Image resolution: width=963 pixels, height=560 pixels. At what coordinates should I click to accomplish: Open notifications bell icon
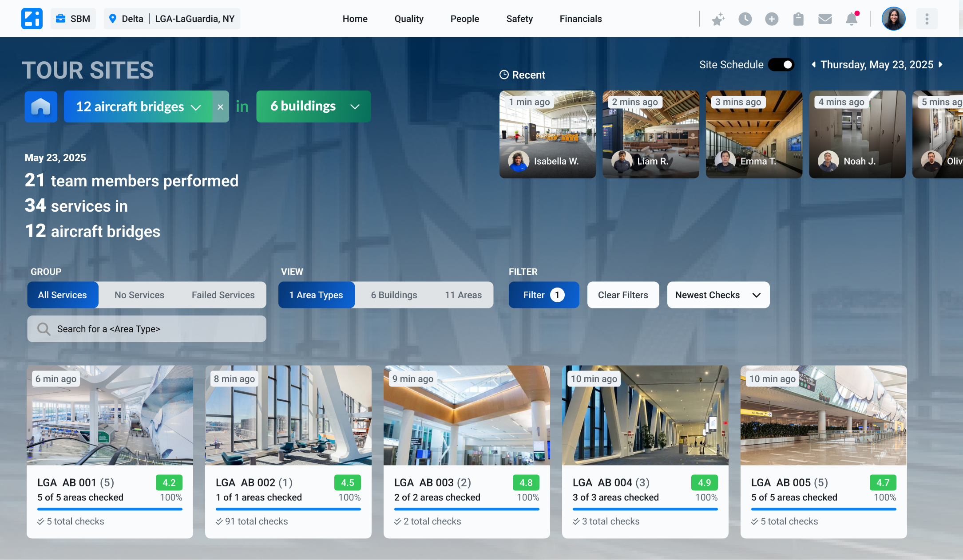tap(852, 19)
